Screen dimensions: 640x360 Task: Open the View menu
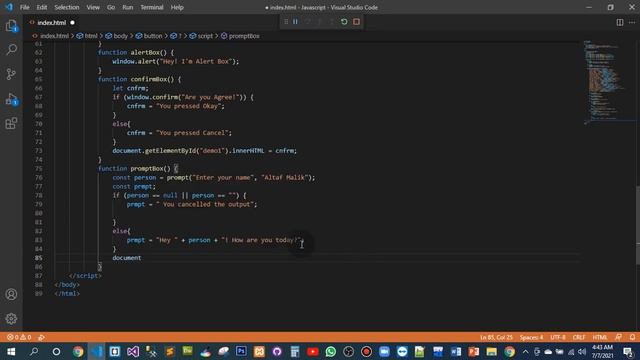[93, 7]
